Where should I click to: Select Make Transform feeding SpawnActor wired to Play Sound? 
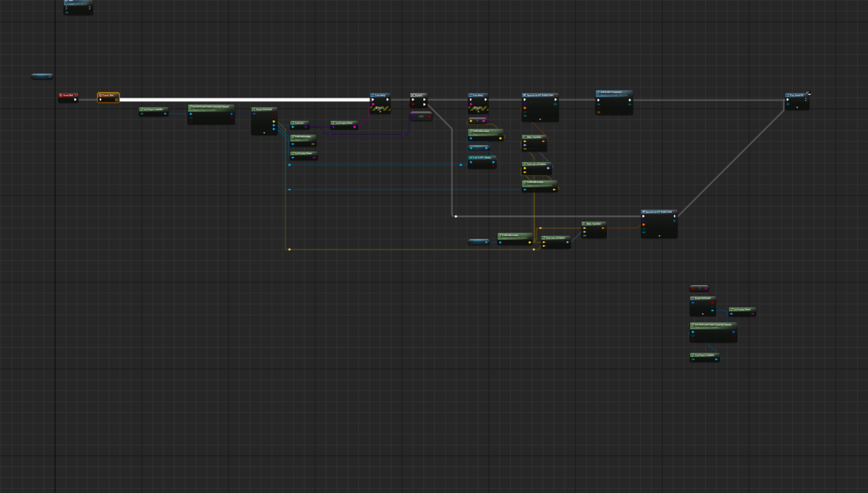594,229
